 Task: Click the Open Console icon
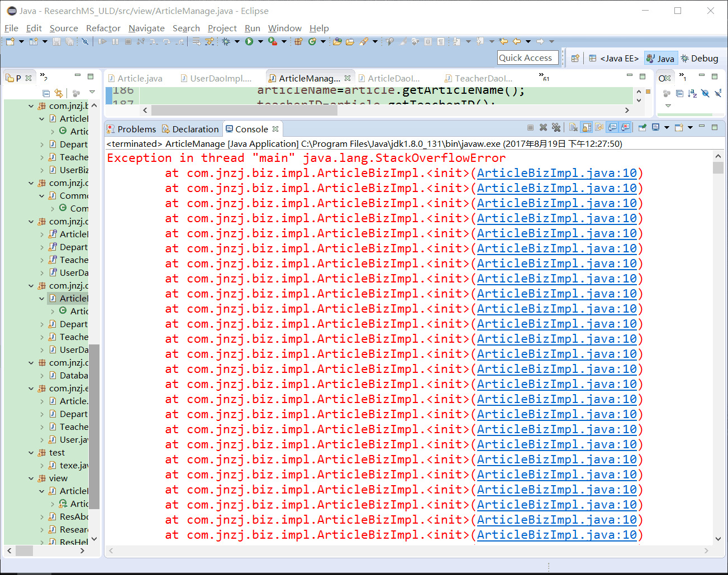(679, 127)
